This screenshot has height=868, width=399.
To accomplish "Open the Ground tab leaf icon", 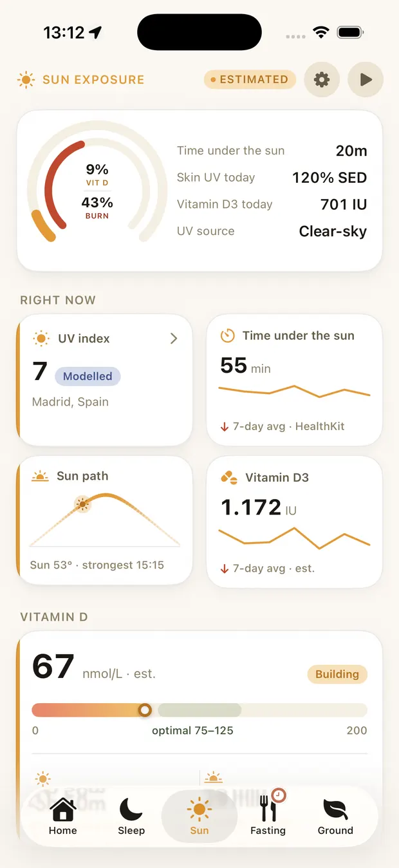I will coord(335,809).
